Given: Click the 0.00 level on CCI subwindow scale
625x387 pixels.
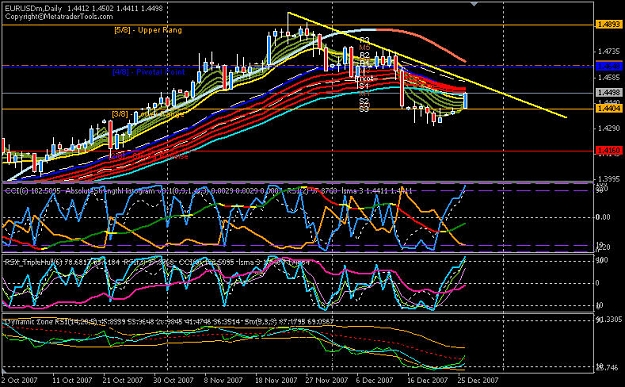Looking at the screenshot, I should (x=602, y=217).
